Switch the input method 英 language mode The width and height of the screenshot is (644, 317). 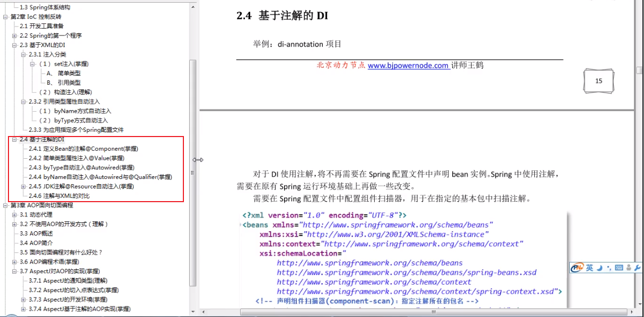(x=589, y=268)
